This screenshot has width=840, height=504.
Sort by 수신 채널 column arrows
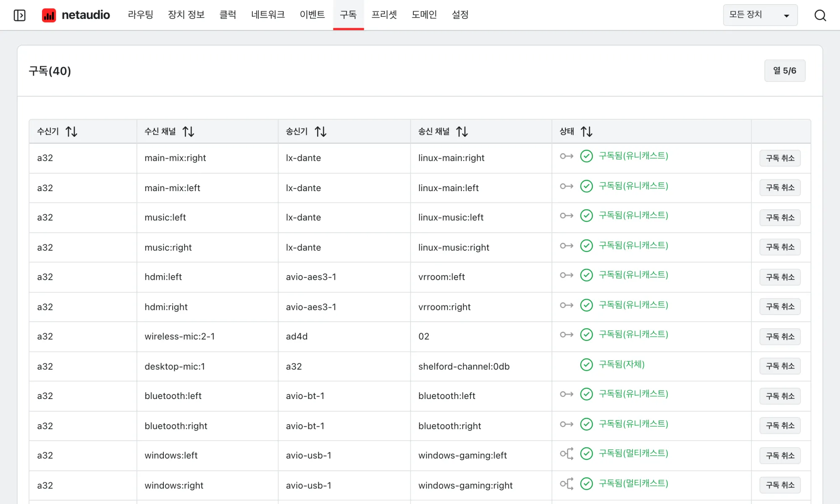pos(188,131)
